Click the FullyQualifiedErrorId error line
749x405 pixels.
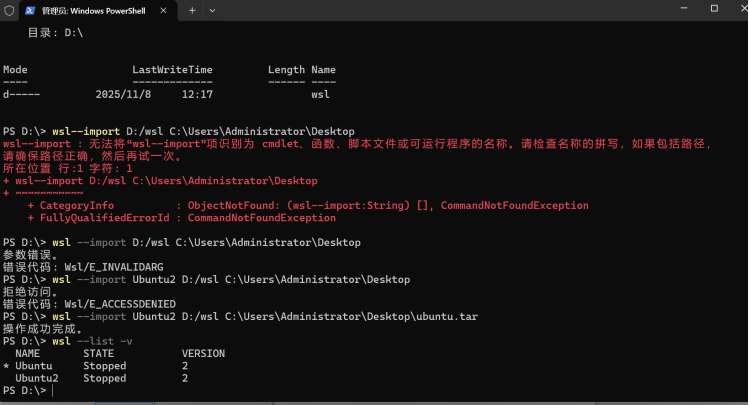point(182,218)
